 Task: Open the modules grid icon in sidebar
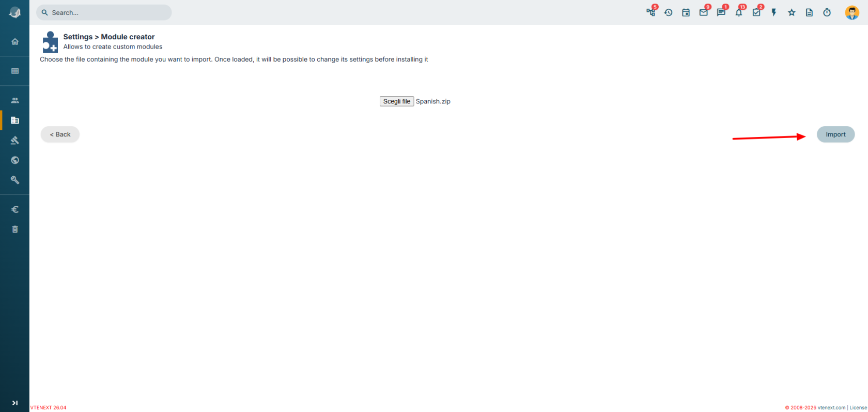click(15, 71)
